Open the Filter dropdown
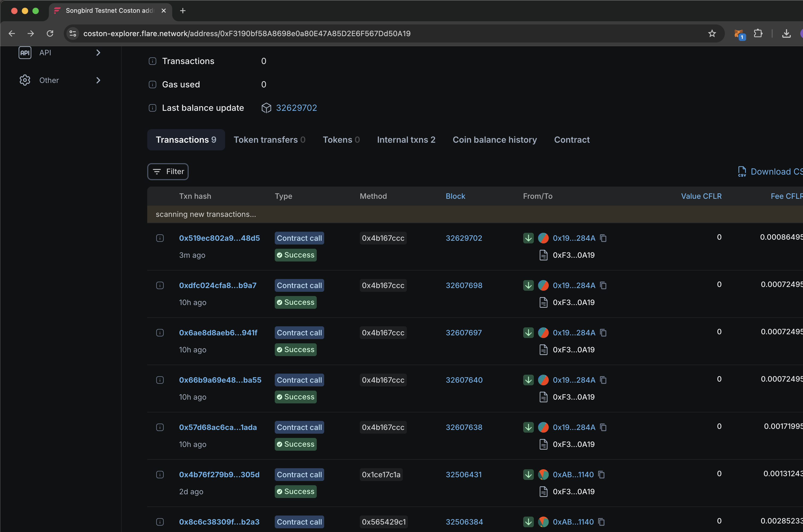Screen dimensions: 803x532 point(168,172)
